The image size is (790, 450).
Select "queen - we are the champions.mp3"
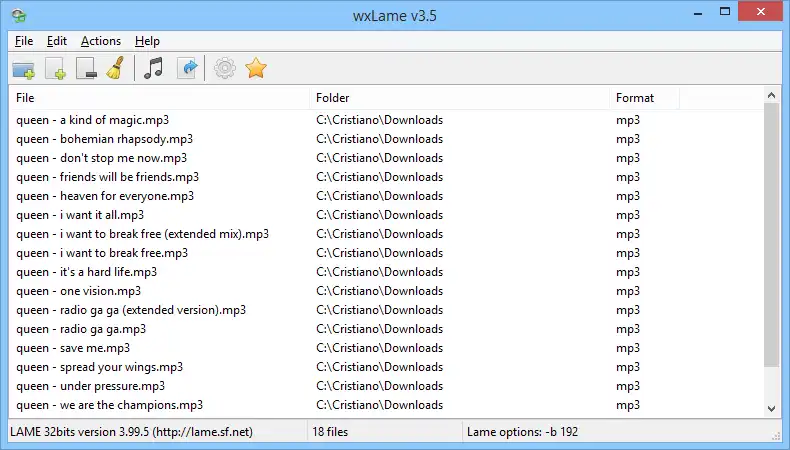pos(109,405)
